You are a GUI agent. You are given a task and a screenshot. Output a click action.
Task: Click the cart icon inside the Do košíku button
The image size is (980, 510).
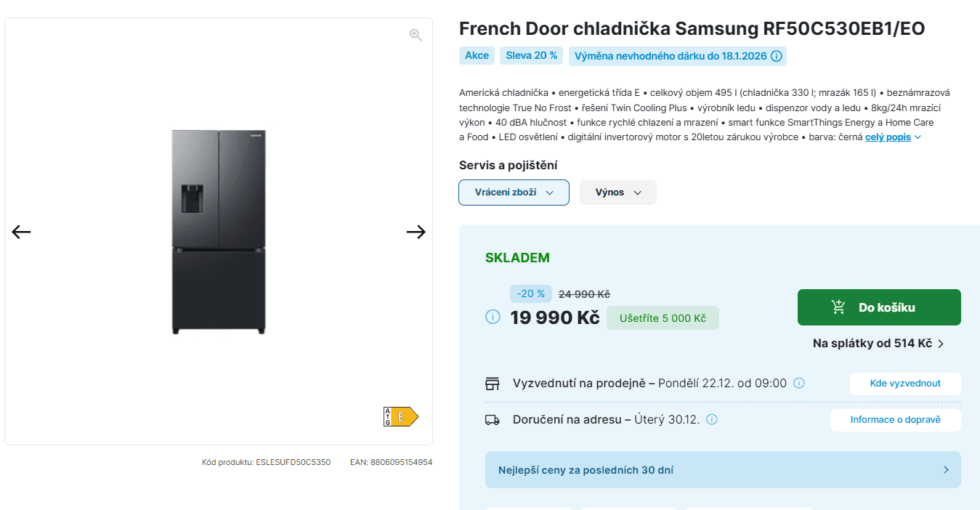click(x=837, y=307)
